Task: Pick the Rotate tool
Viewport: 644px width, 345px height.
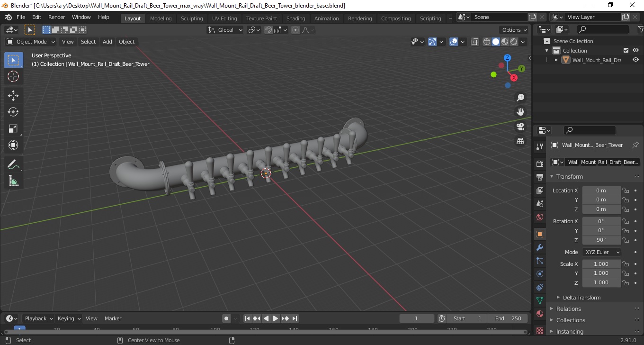Action: (13, 112)
